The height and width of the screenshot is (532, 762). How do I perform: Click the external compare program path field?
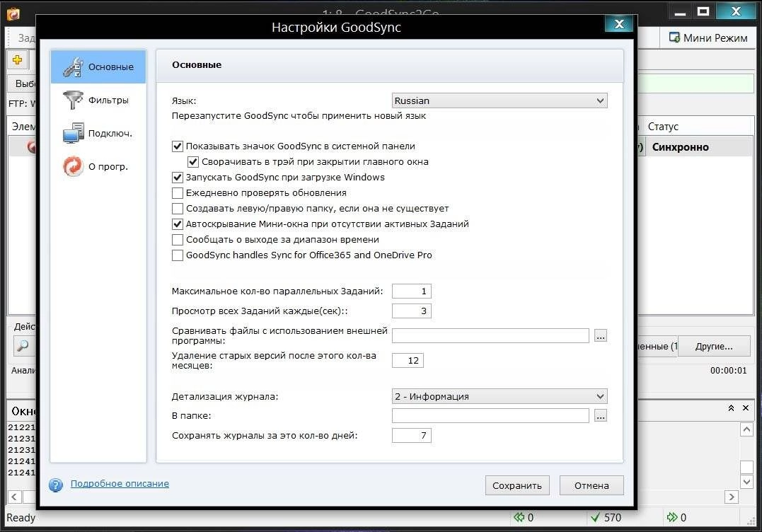[490, 335]
